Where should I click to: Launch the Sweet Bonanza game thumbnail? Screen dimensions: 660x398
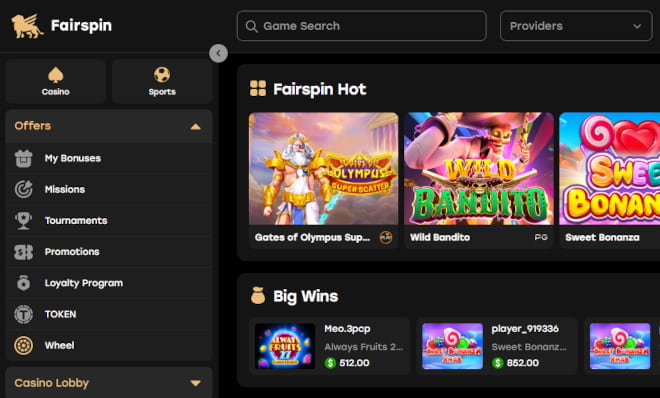click(609, 169)
